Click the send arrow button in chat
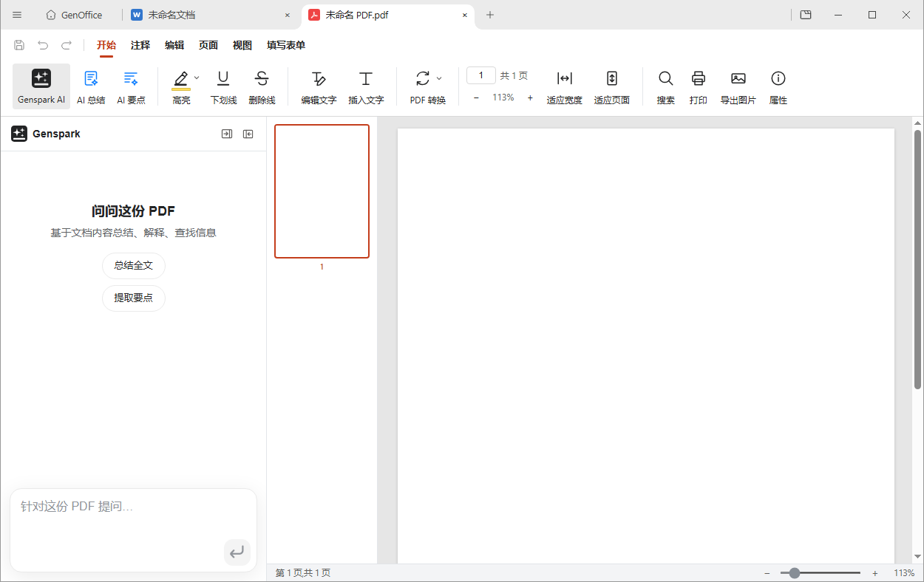Viewport: 924px width, 582px height. 237,552
